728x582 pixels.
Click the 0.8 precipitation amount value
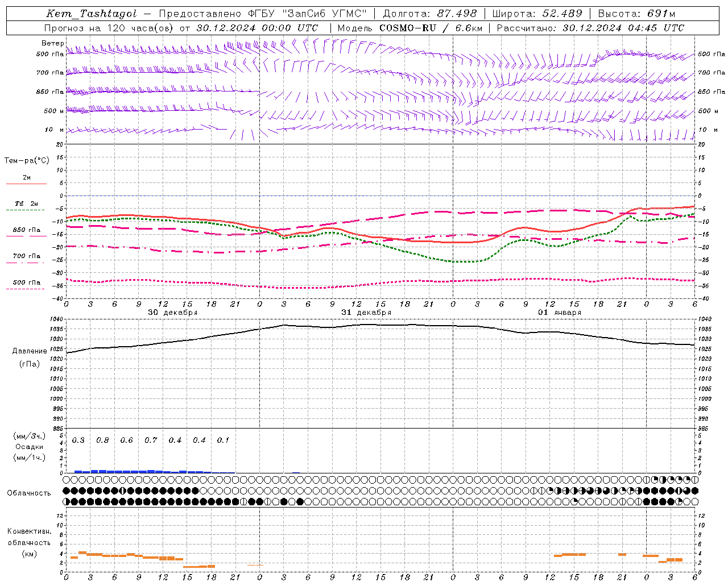coord(102,440)
